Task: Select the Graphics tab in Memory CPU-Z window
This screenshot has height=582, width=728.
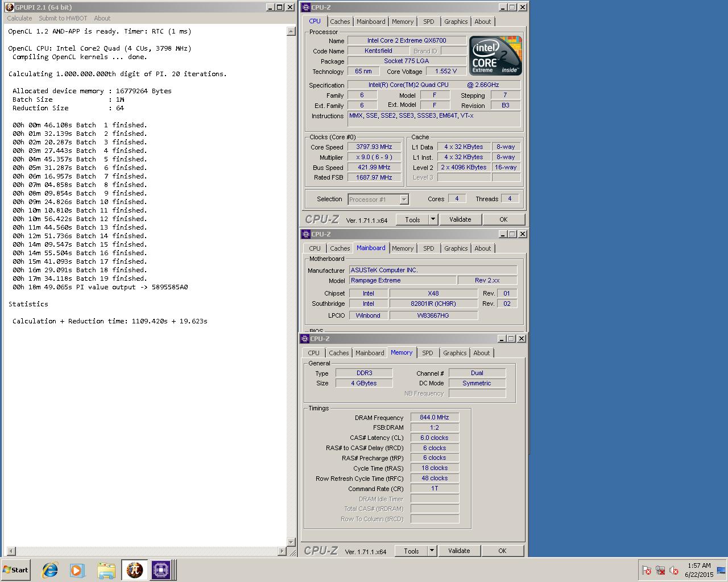Action: point(455,353)
